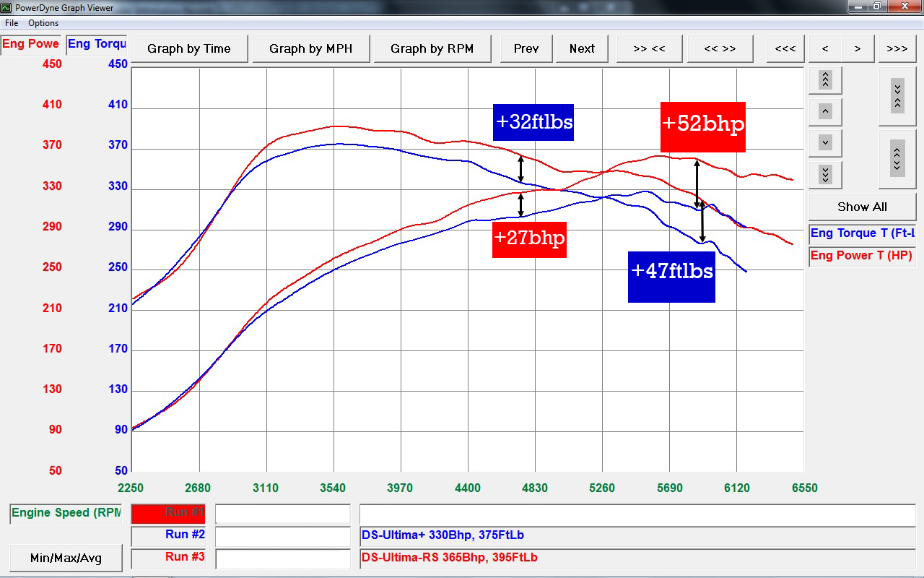Open the Min/Max/Avg view
Image resolution: width=924 pixels, height=578 pixels.
tap(66, 558)
